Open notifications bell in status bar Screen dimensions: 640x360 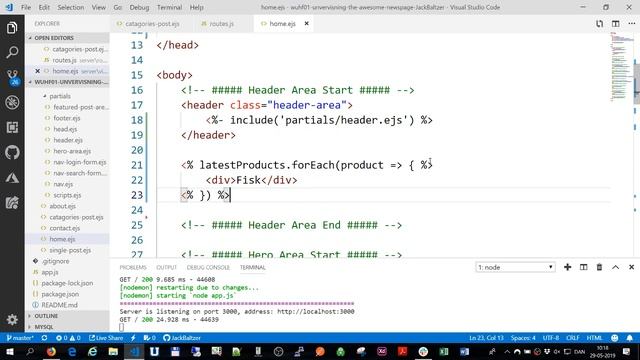tap(630, 338)
